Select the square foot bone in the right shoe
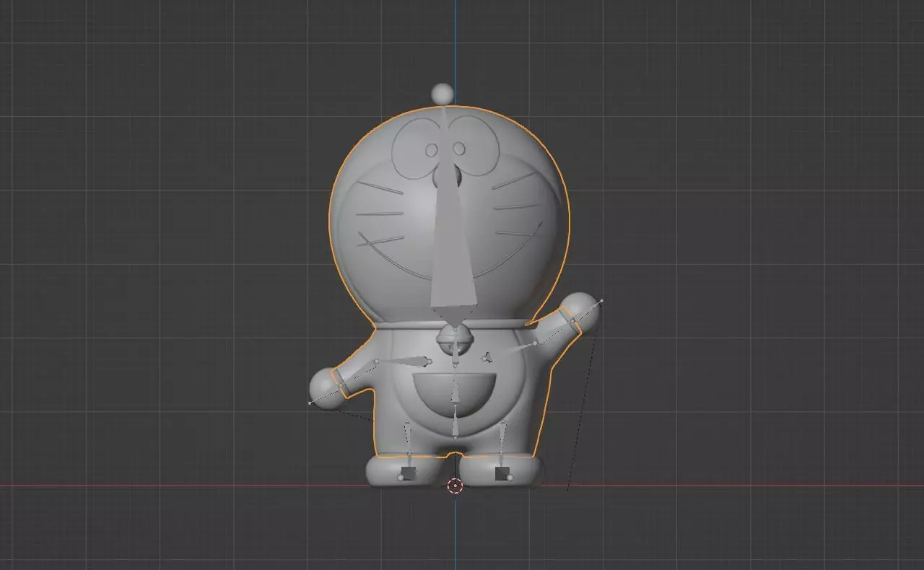Image resolution: width=924 pixels, height=570 pixels. (x=502, y=473)
